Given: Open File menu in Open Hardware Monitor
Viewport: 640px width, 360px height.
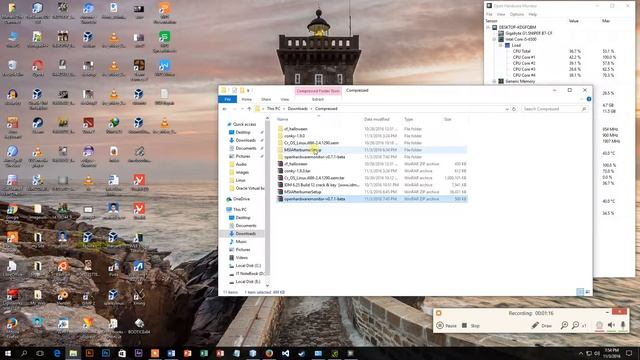Looking at the screenshot, I should coord(489,14).
